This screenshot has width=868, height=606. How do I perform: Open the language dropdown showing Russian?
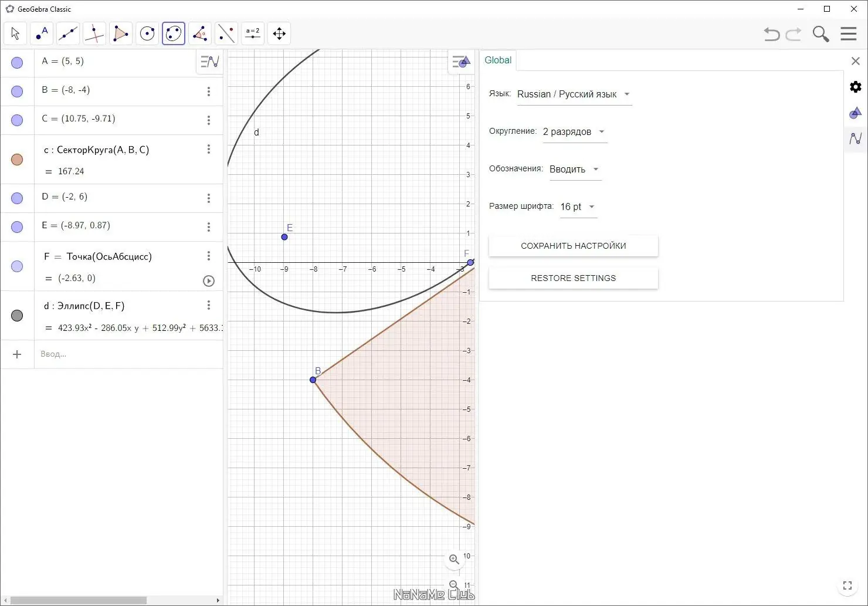click(574, 94)
